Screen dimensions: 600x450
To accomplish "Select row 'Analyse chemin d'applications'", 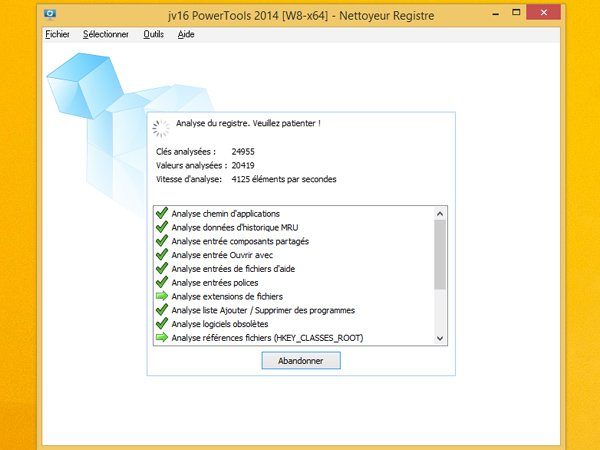I will coord(294,214).
